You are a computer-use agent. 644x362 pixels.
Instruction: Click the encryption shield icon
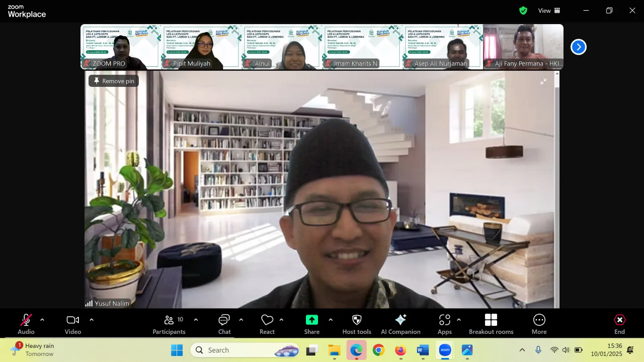tap(523, 11)
